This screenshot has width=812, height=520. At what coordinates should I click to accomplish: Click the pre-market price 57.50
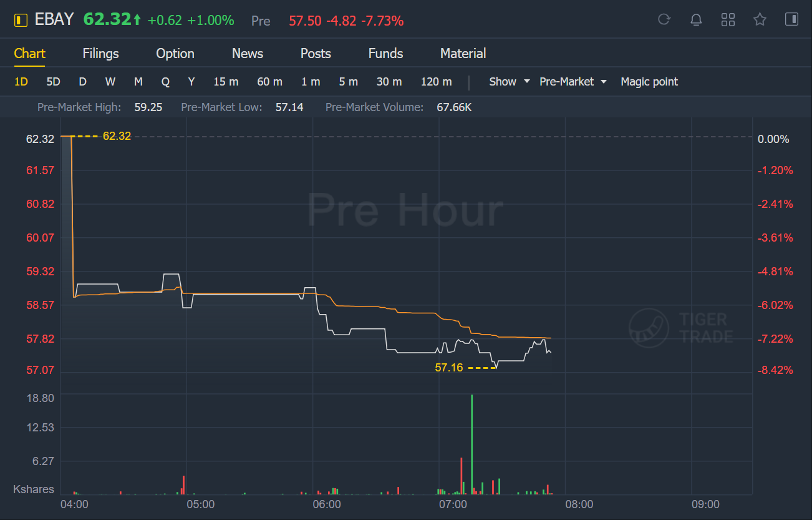(305, 21)
